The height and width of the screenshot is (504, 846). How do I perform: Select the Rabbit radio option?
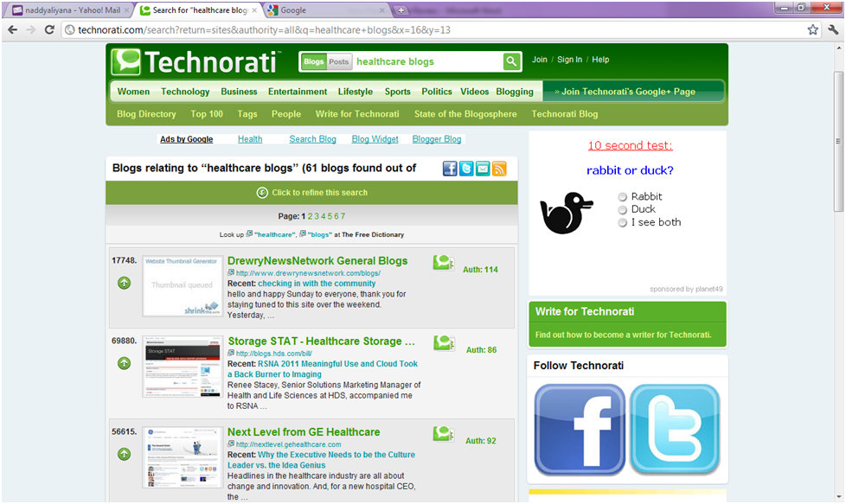(x=623, y=197)
